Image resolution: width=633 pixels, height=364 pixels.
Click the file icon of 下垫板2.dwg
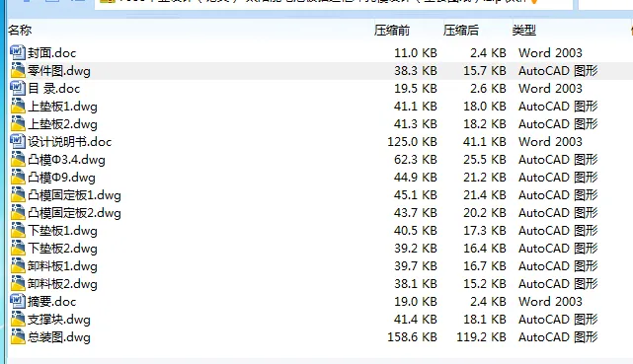pos(18,248)
